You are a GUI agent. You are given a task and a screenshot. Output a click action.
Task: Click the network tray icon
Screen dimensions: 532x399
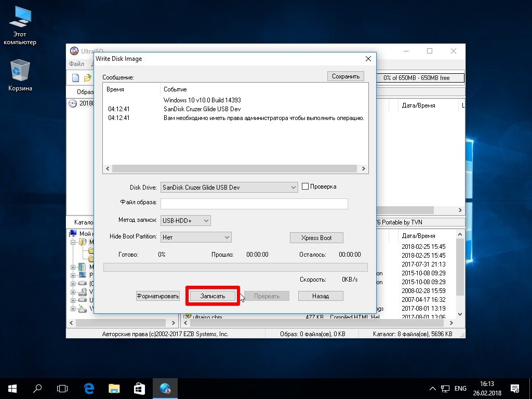point(445,389)
